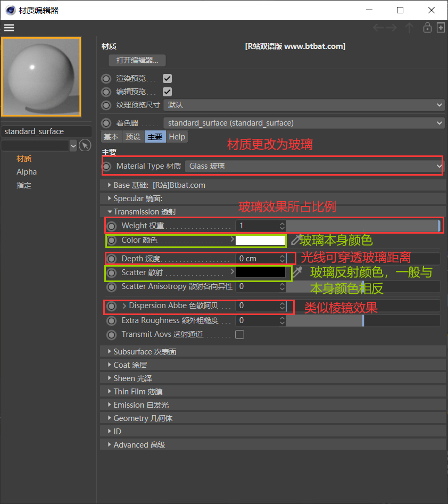Click the eyedropper next to Color 颜色
The height and width of the screenshot is (504, 448).
(296, 240)
